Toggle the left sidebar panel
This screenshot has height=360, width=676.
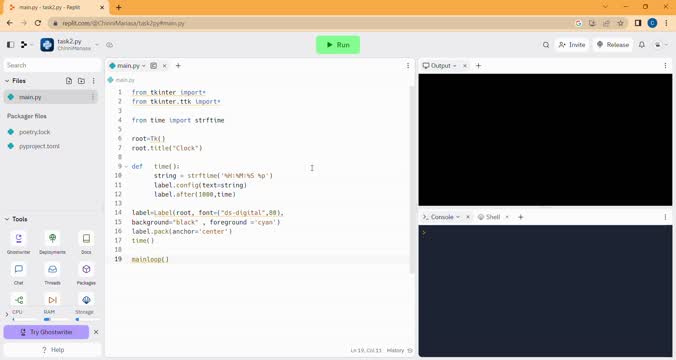[x=11, y=45]
